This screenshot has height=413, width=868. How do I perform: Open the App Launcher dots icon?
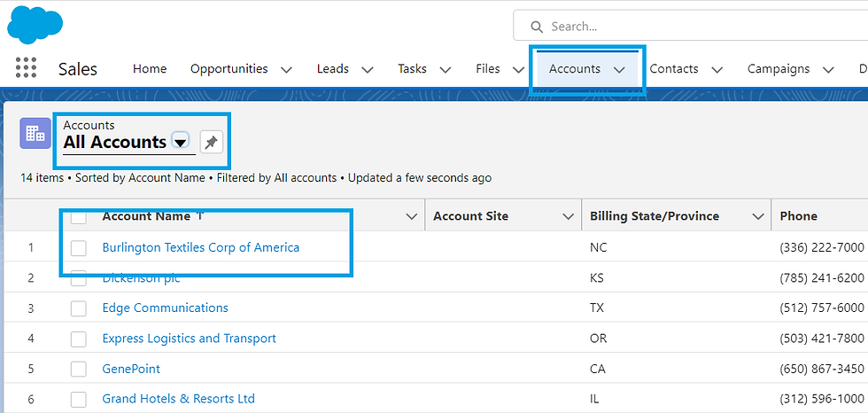pyautogui.click(x=26, y=67)
